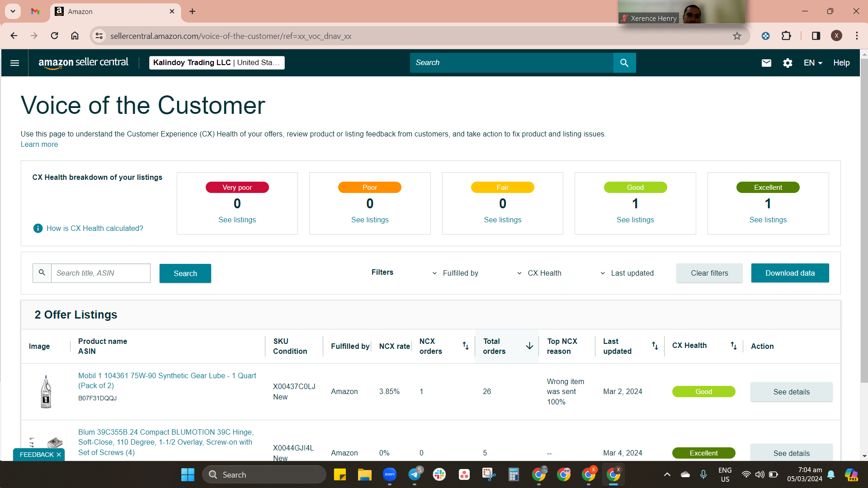Open the Blum 39C355B.24 Hinge listing
The image size is (868, 488).
pos(165,442)
